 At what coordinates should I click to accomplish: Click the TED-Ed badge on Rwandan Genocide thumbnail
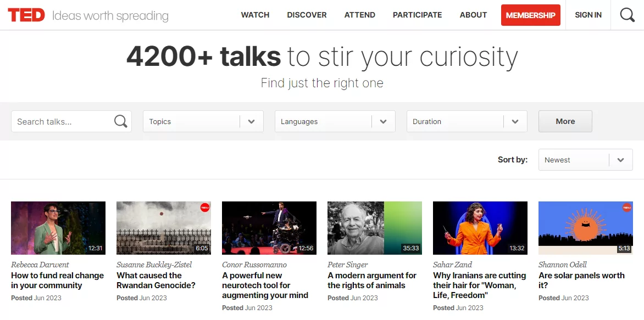click(x=205, y=207)
